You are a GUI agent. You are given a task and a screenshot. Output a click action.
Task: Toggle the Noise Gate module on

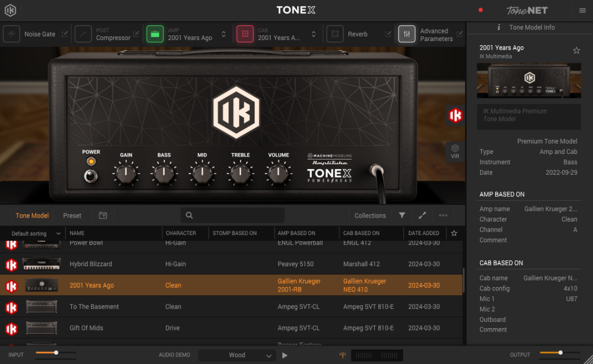pos(12,34)
